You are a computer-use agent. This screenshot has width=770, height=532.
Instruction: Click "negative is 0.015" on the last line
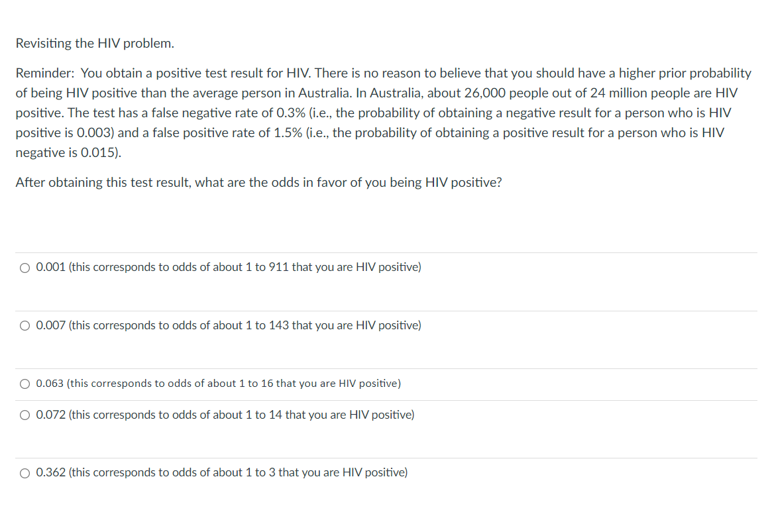click(x=66, y=153)
